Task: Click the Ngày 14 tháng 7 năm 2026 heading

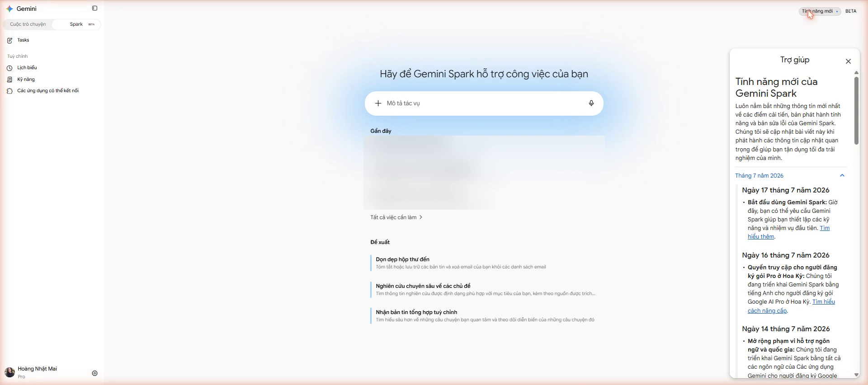Action: [786, 329]
